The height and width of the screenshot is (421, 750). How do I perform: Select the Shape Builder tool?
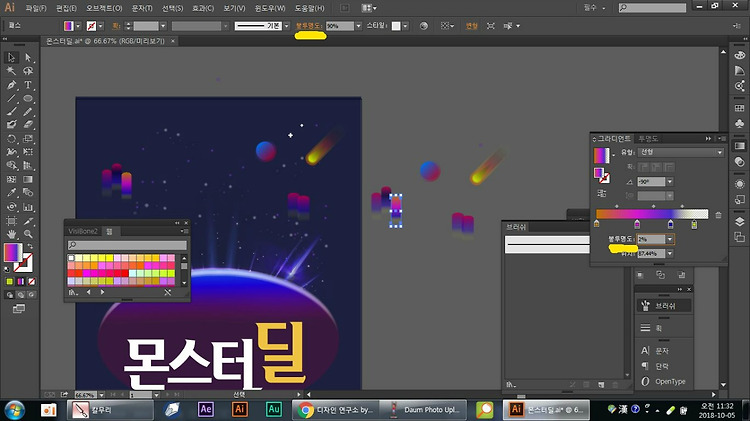tap(11, 166)
